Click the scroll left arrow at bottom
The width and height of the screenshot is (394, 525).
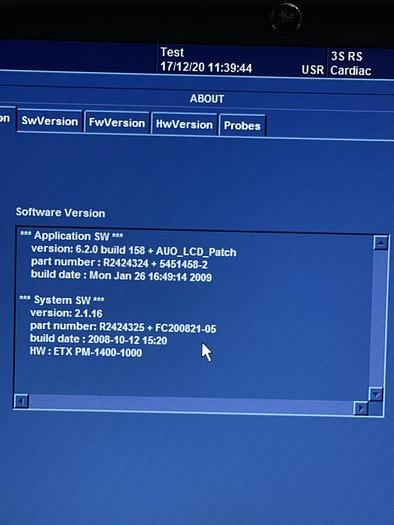(21, 401)
